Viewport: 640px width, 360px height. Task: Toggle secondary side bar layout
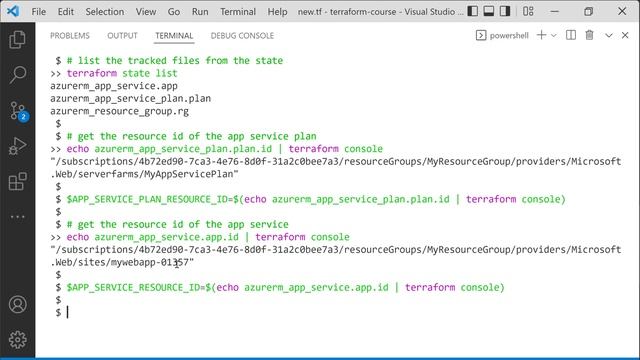(505, 11)
